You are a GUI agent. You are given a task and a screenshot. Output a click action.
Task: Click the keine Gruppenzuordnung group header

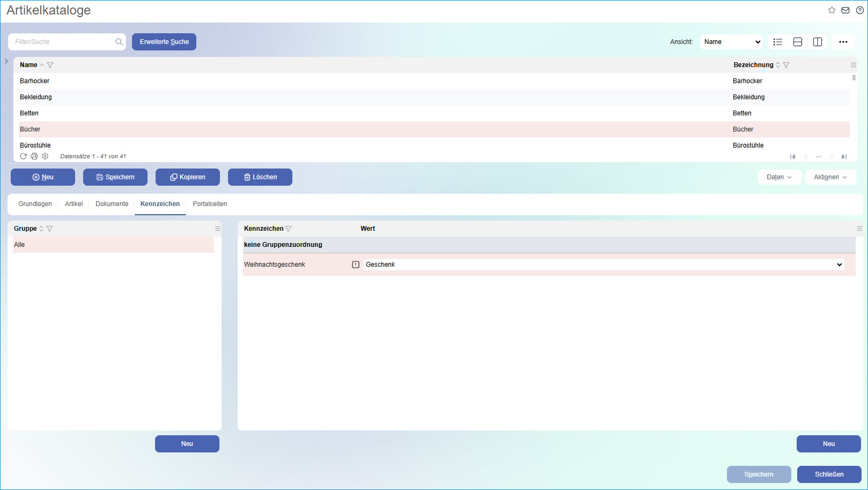(x=549, y=245)
